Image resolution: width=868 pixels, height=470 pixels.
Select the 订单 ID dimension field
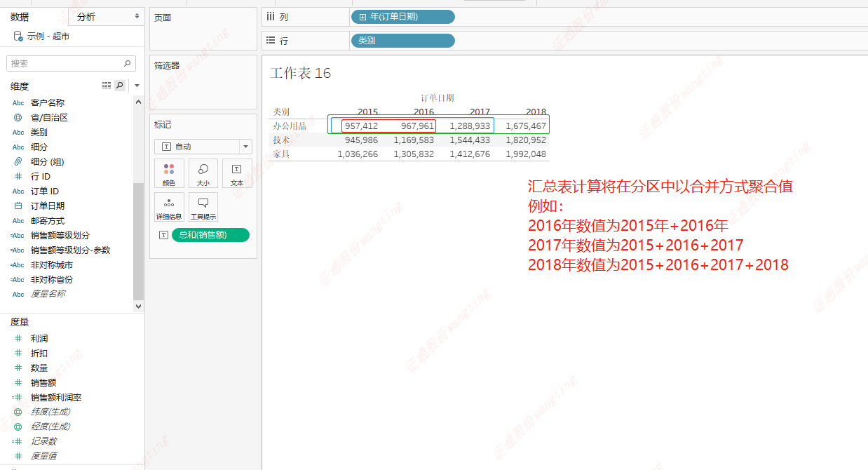click(45, 192)
